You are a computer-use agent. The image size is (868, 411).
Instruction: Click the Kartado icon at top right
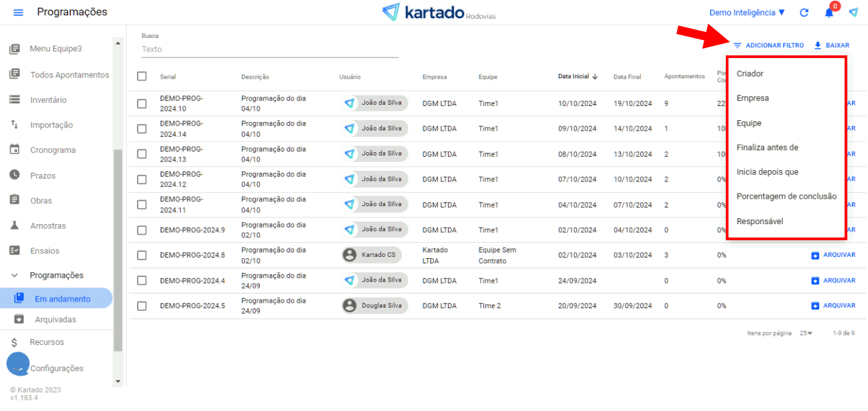pyautogui.click(x=853, y=13)
